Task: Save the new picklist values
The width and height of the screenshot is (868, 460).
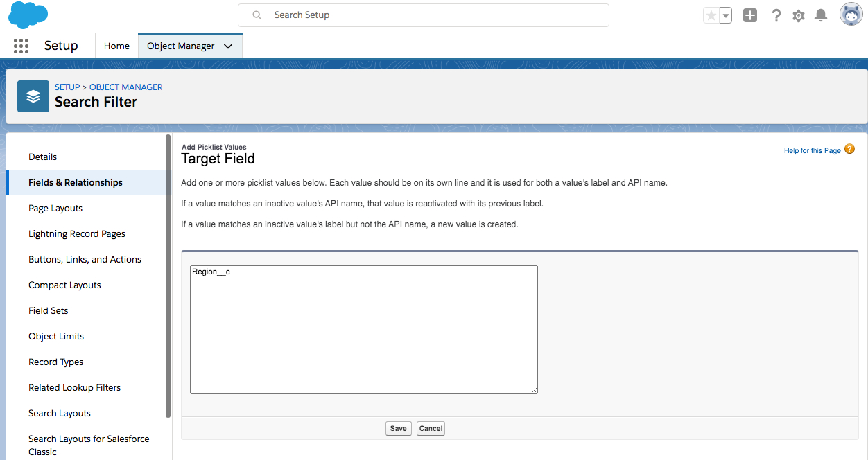Action: (398, 428)
